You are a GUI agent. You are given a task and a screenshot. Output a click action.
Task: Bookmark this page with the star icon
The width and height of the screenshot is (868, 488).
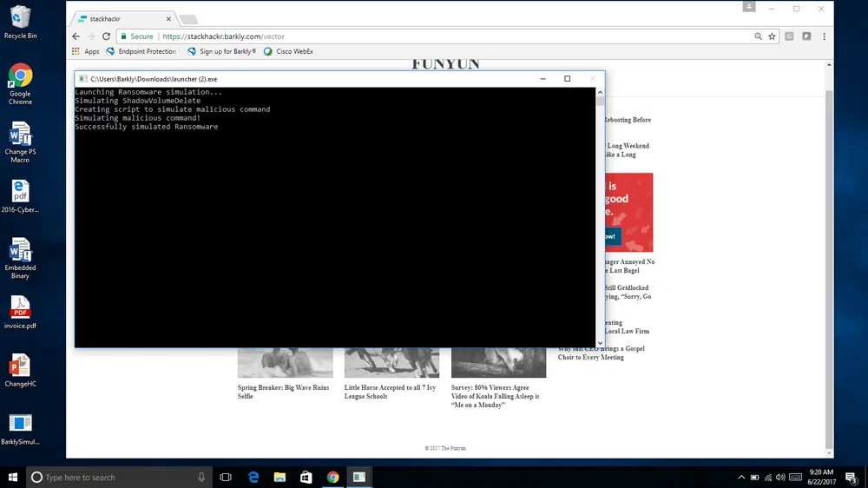(772, 36)
